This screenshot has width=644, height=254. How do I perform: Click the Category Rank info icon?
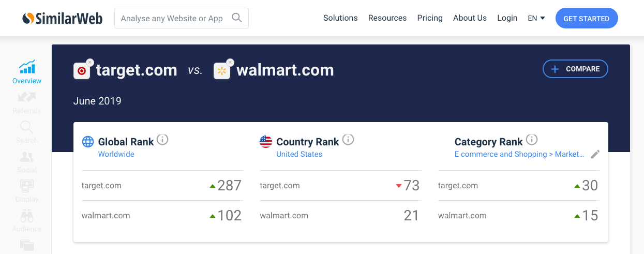point(532,140)
